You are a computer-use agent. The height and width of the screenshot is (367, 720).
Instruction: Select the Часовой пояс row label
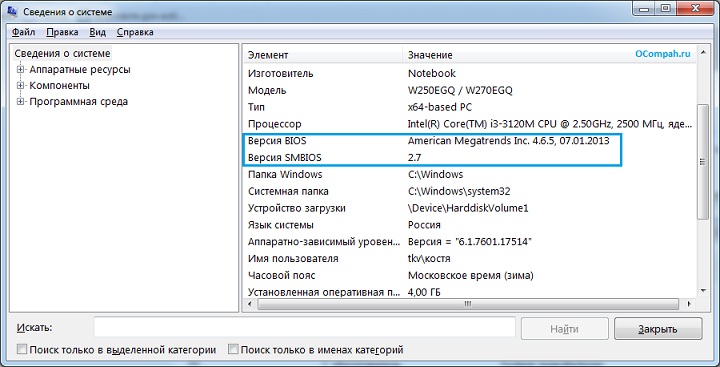[281, 276]
